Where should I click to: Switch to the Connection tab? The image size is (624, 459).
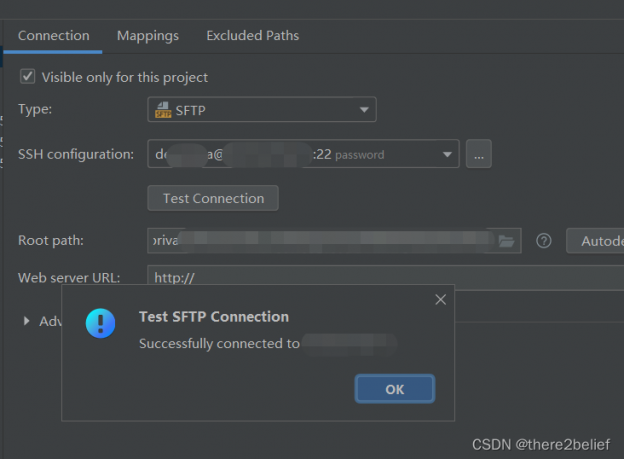53,36
